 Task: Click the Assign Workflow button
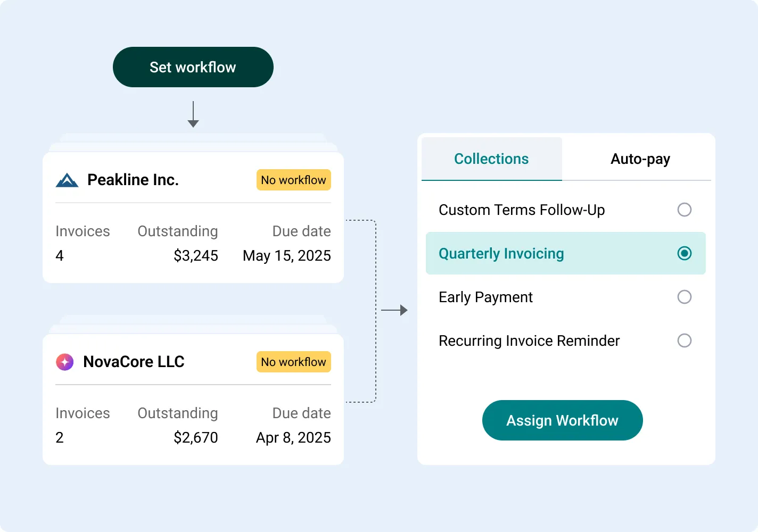pos(562,420)
